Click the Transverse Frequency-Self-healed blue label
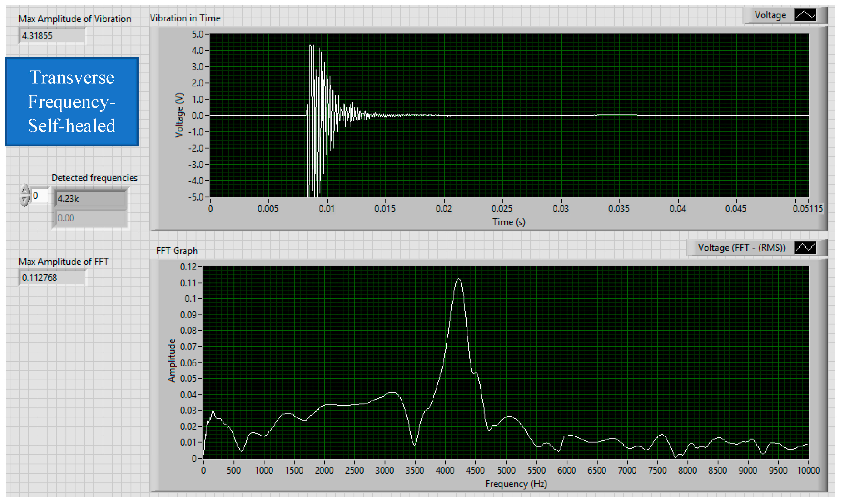 click(72, 101)
